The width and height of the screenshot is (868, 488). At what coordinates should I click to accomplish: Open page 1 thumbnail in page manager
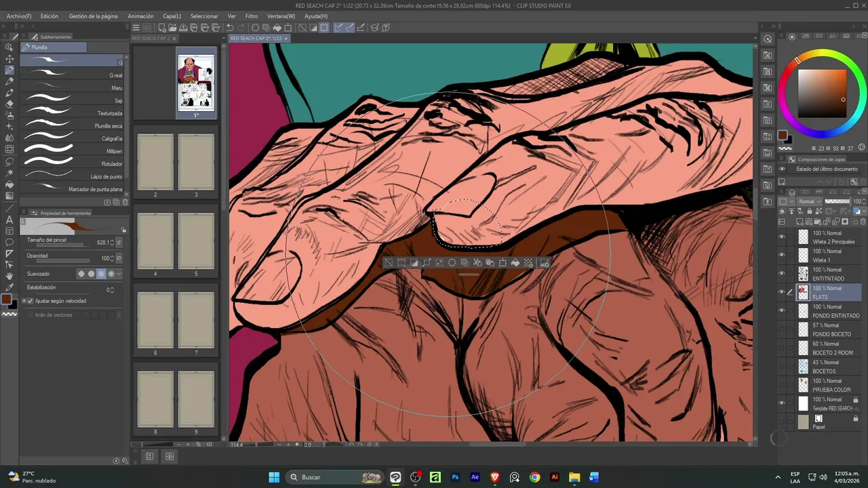point(196,82)
